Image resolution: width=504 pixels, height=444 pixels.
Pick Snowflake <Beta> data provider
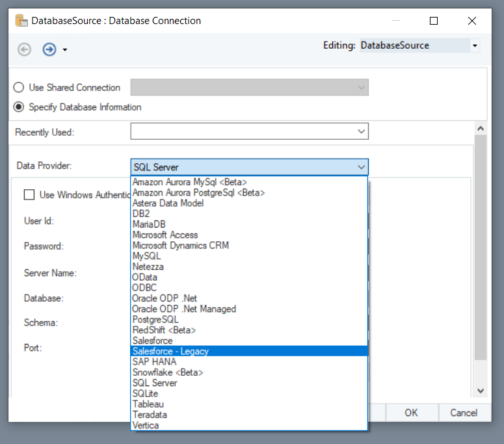[x=168, y=372]
